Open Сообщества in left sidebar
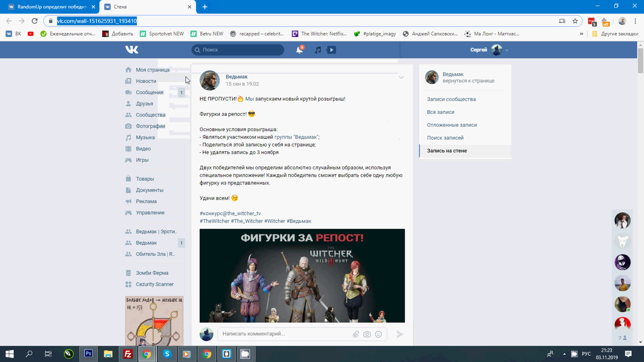 [x=150, y=115]
